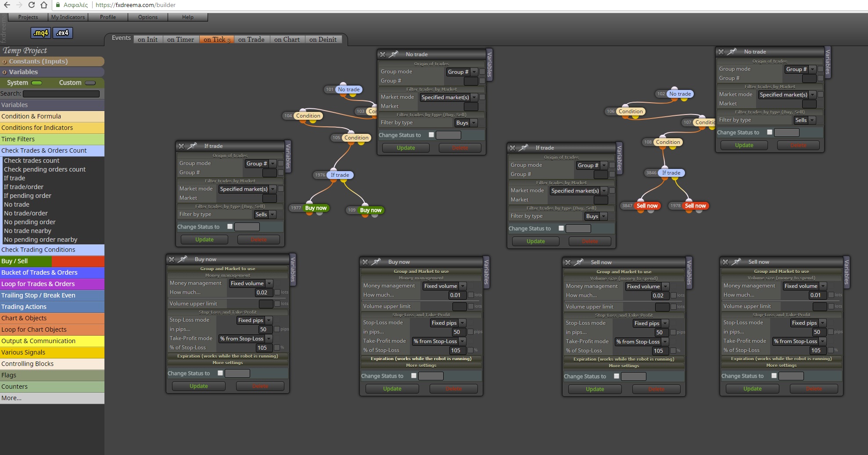868x455 pixels.
Task: Switch to the on Deinit events tab
Action: [323, 39]
